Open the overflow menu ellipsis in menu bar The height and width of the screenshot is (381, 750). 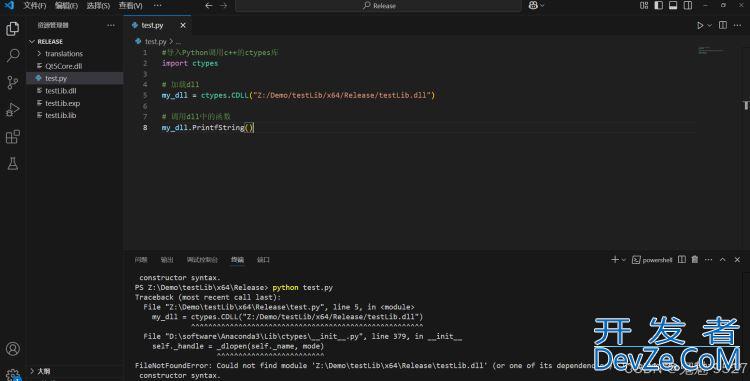(157, 6)
